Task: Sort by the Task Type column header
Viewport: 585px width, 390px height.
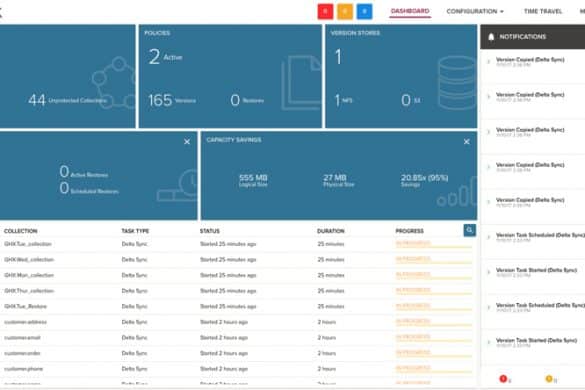Action: [135, 231]
